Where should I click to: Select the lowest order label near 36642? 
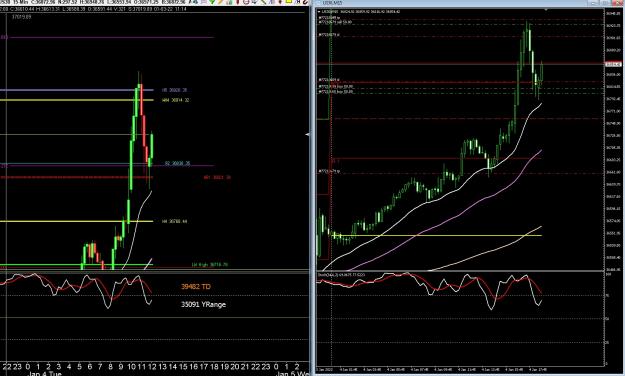click(329, 171)
